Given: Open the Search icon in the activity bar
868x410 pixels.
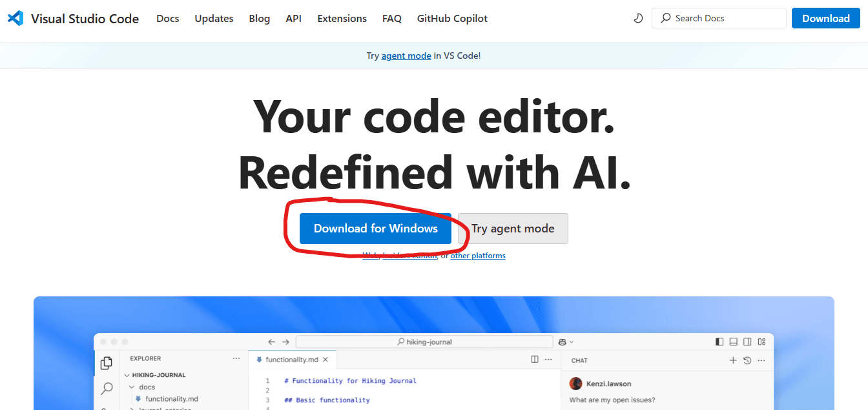Looking at the screenshot, I should click(x=106, y=389).
